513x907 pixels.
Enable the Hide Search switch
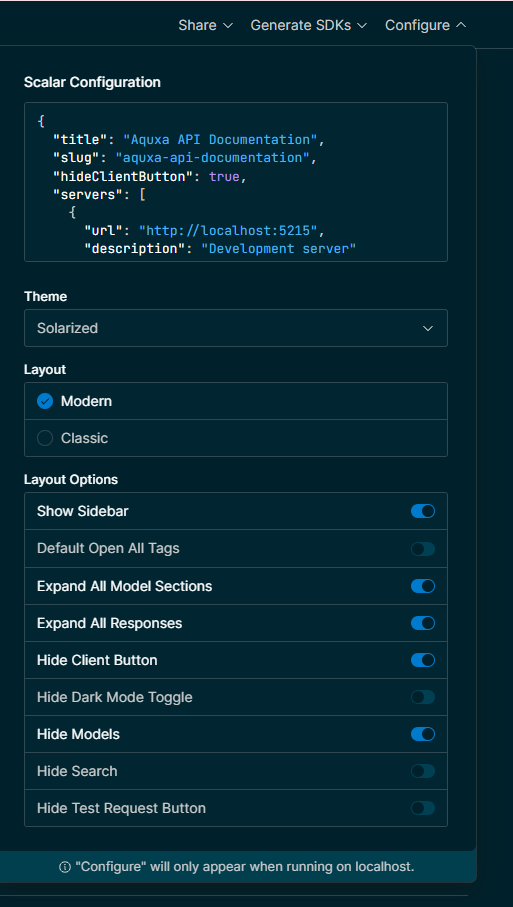(x=423, y=771)
